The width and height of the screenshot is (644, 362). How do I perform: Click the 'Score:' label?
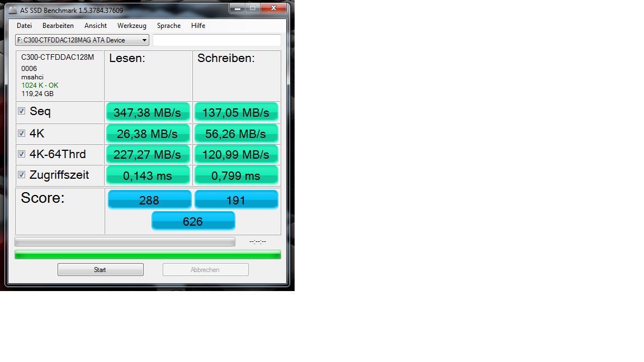(x=42, y=198)
